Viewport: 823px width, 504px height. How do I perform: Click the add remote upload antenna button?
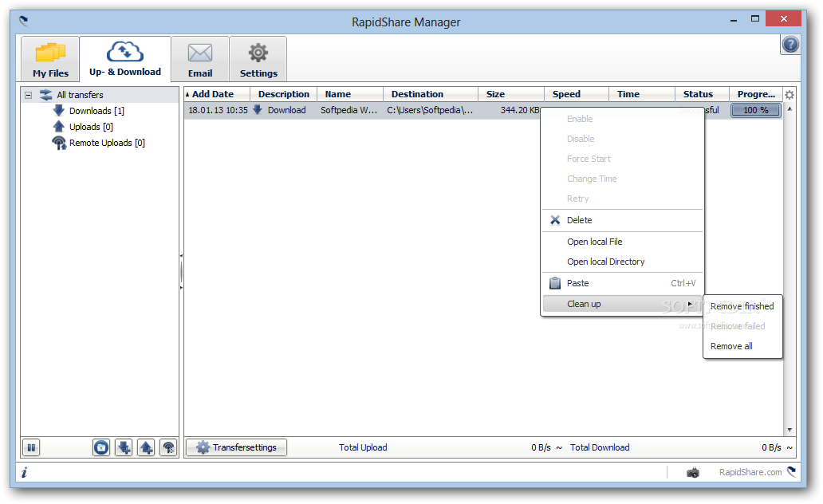click(168, 448)
